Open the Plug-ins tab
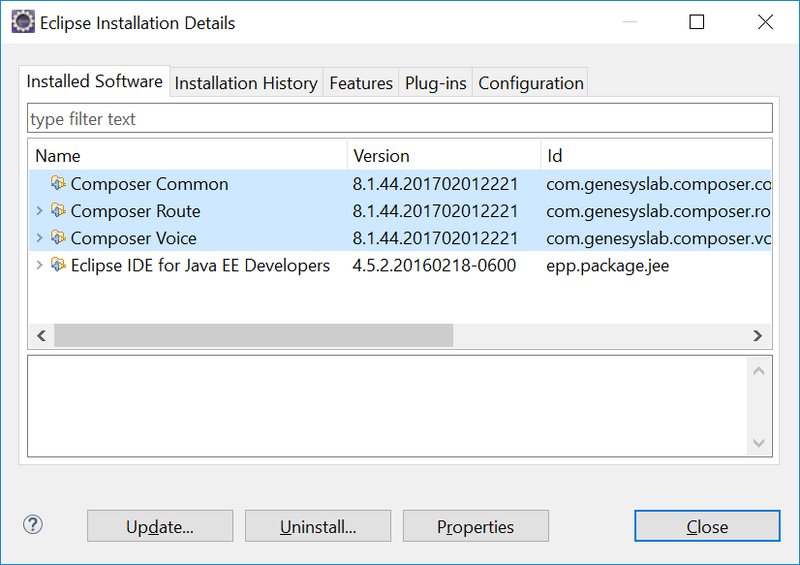Viewport: 800px width, 565px height. [x=435, y=83]
